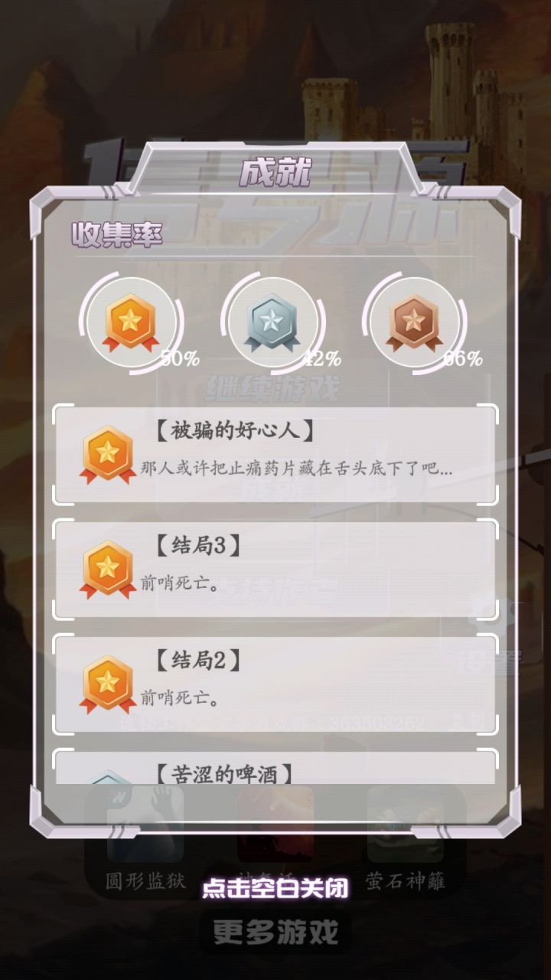The height and width of the screenshot is (980, 551).
Task: Tap the gold medal beside 结局2
Action: point(108,684)
